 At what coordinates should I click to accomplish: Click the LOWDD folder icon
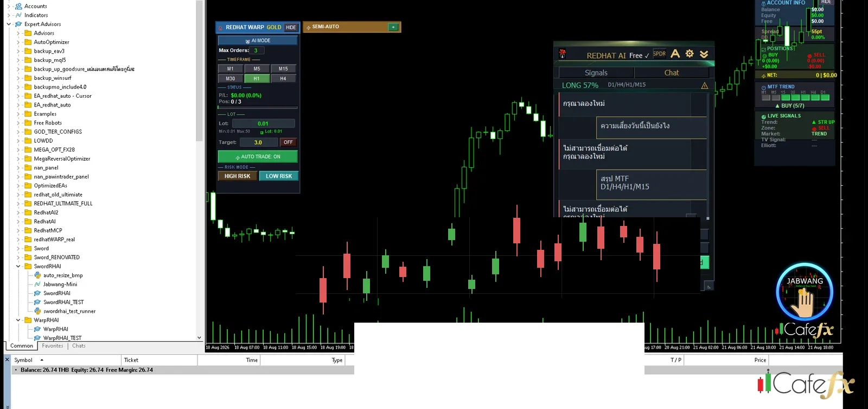[28, 141]
